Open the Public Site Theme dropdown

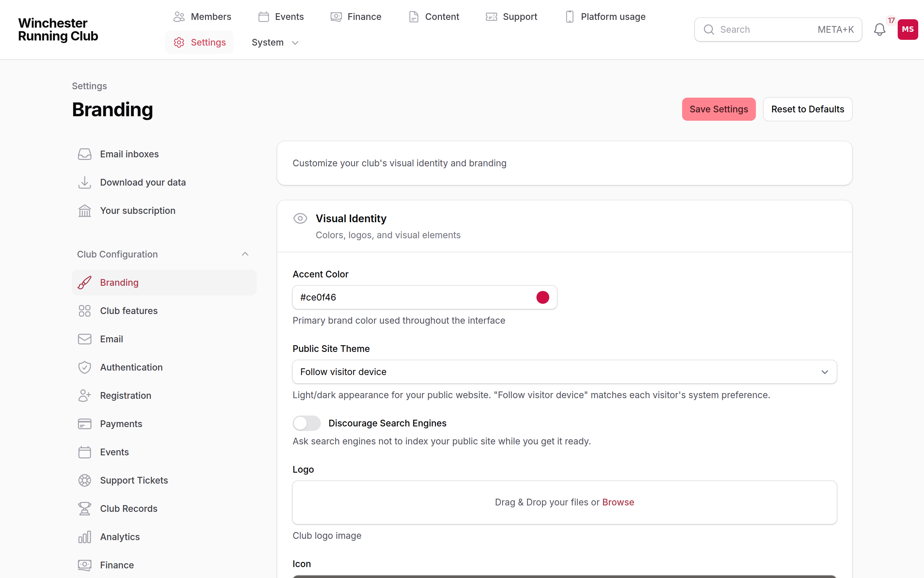pos(564,372)
